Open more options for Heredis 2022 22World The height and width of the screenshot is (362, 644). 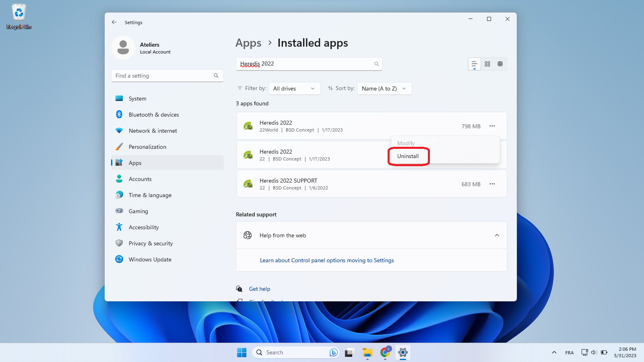tap(492, 126)
